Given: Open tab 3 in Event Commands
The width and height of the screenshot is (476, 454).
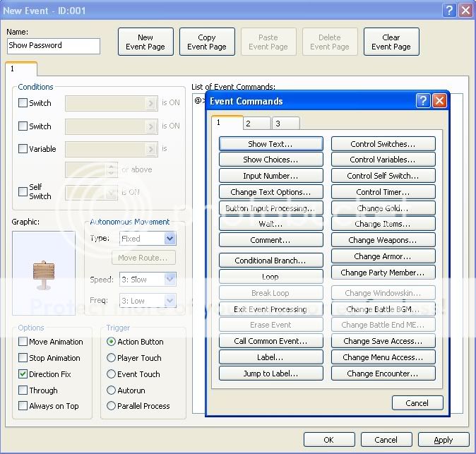Looking at the screenshot, I should [x=285, y=124].
